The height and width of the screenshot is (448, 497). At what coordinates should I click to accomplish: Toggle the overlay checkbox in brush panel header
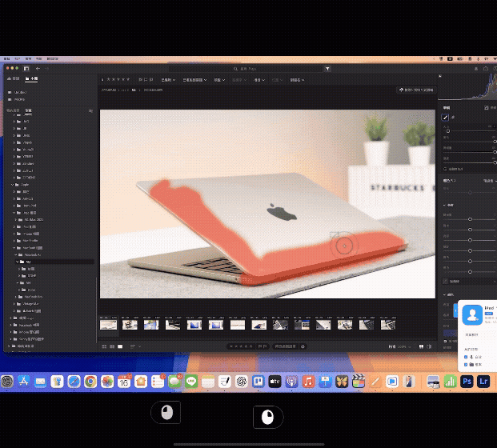click(x=486, y=107)
